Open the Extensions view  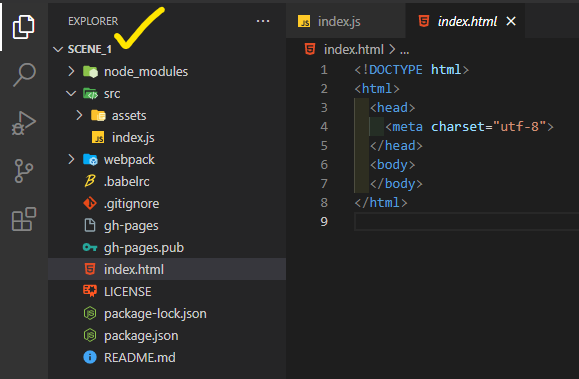(24, 219)
